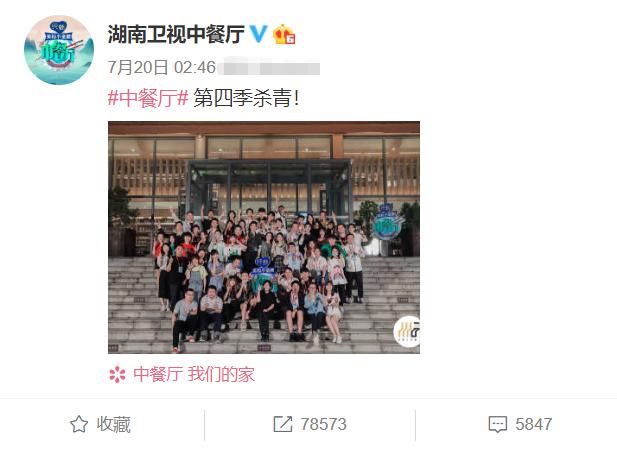This screenshot has height=450, width=617.
Task: Click the comment count 5847
Action: click(x=534, y=424)
